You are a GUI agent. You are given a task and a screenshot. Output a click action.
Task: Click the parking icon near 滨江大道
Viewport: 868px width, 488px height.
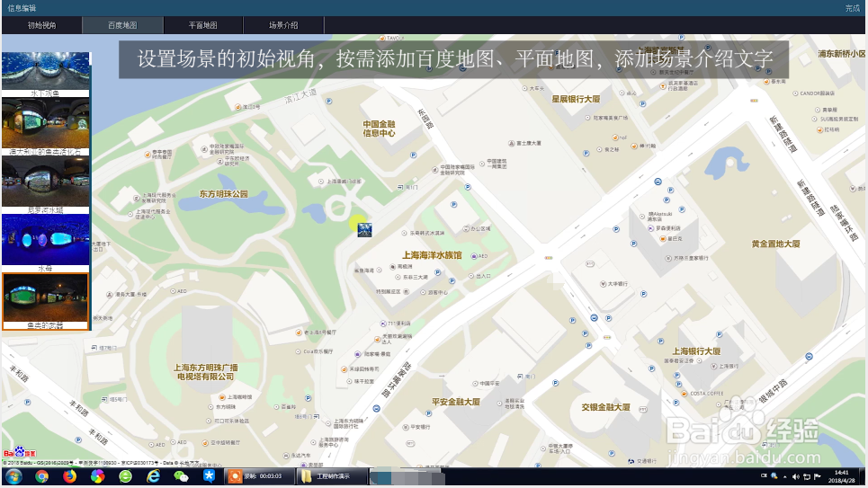point(329,102)
